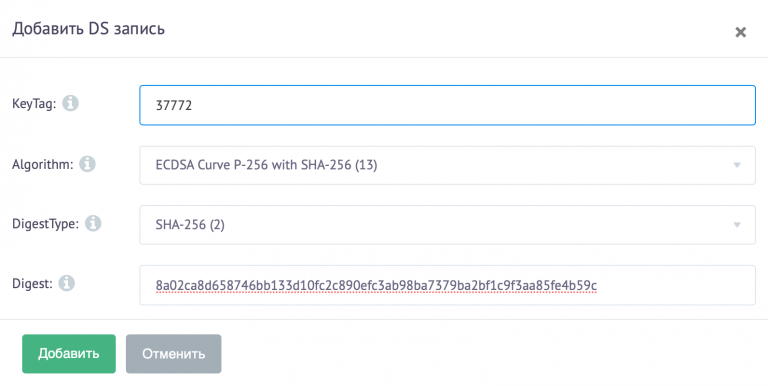Click the DigestType information icon

pyautogui.click(x=93, y=223)
